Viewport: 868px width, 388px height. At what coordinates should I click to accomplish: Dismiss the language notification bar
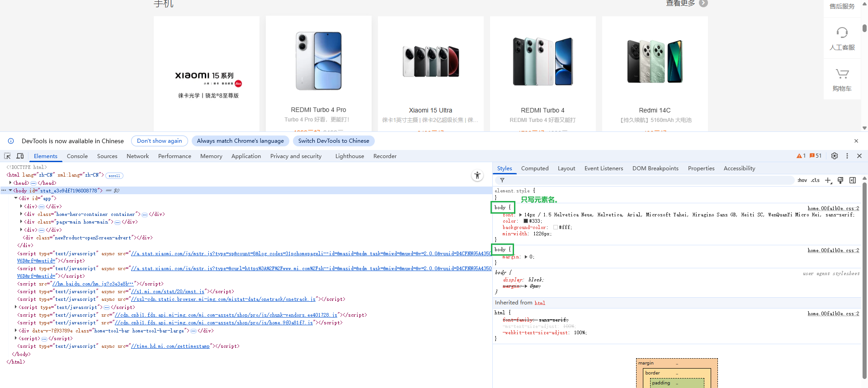click(x=856, y=141)
